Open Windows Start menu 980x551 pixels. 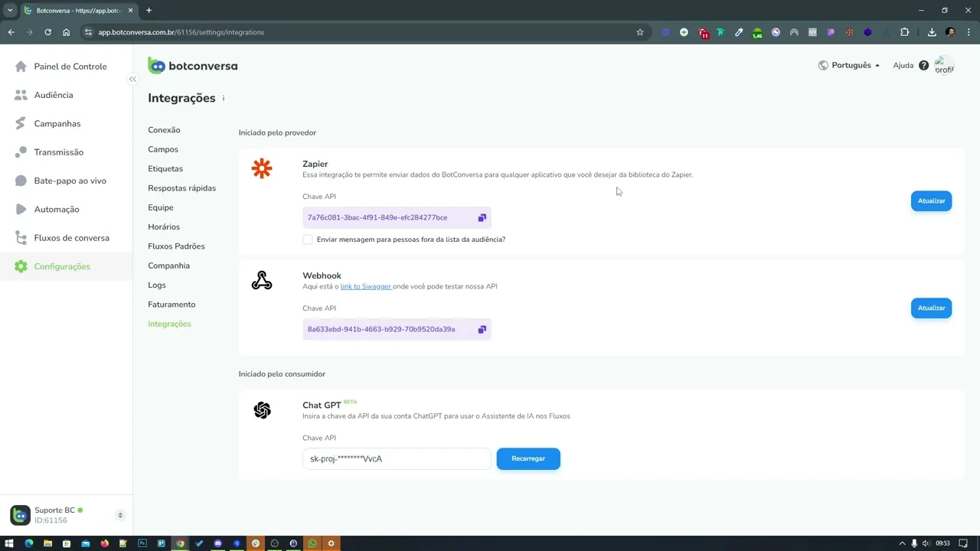pyautogui.click(x=9, y=543)
